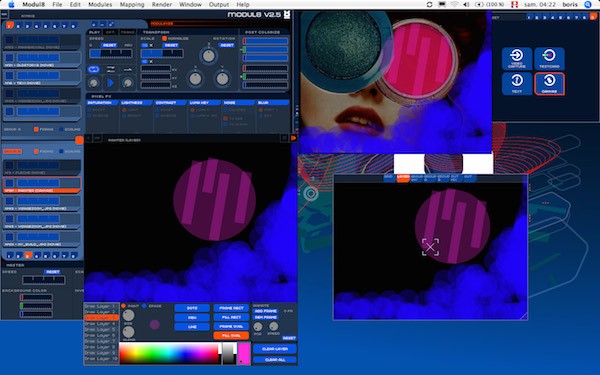
Task: Select the Canvas media icon
Action: click(x=549, y=83)
